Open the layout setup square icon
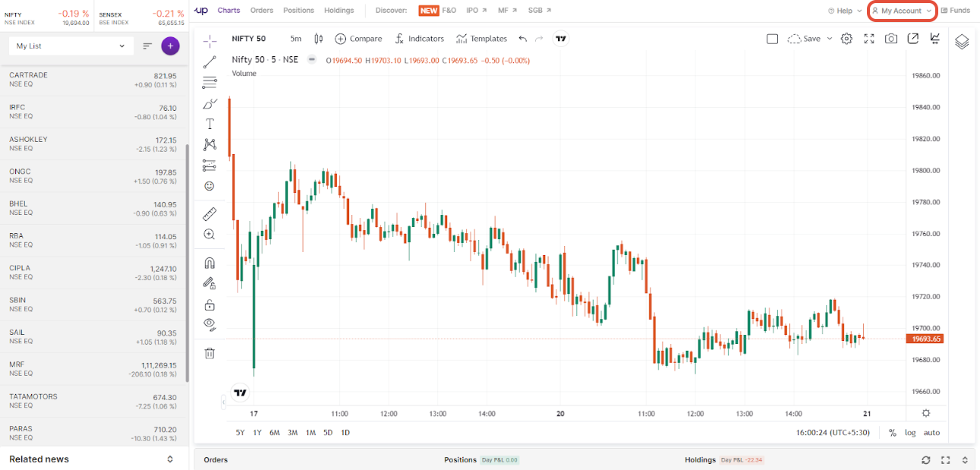The image size is (980, 470). pyautogui.click(x=772, y=39)
